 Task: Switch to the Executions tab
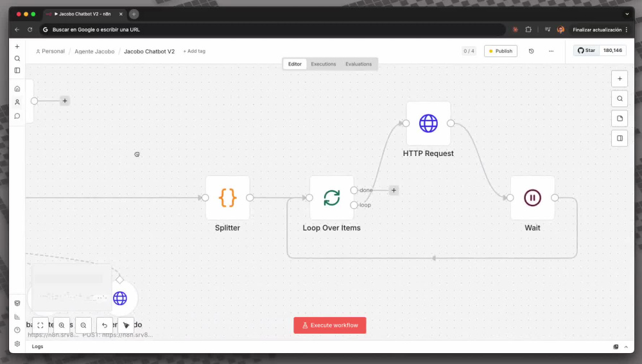[324, 64]
